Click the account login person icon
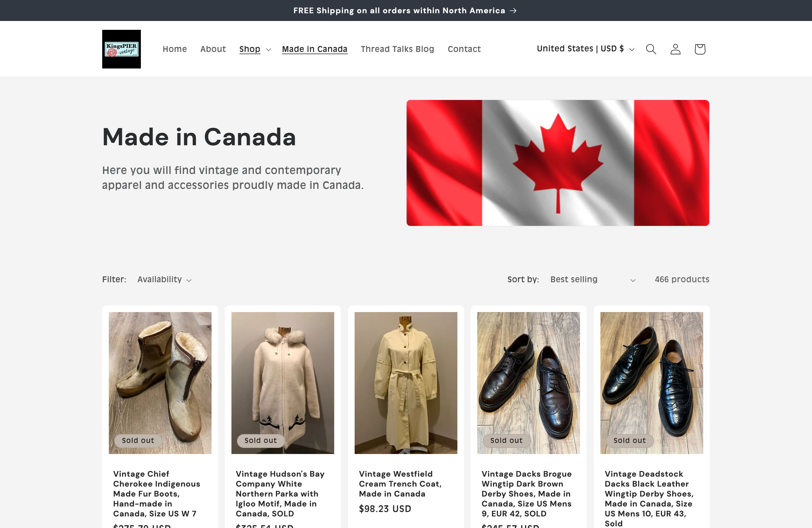Screen dimensions: 812x528 pos(675,49)
